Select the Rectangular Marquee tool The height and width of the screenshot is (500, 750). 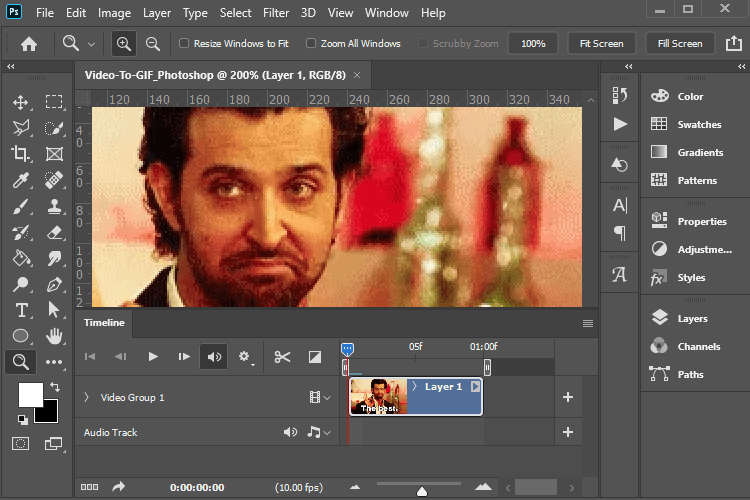coord(54,102)
